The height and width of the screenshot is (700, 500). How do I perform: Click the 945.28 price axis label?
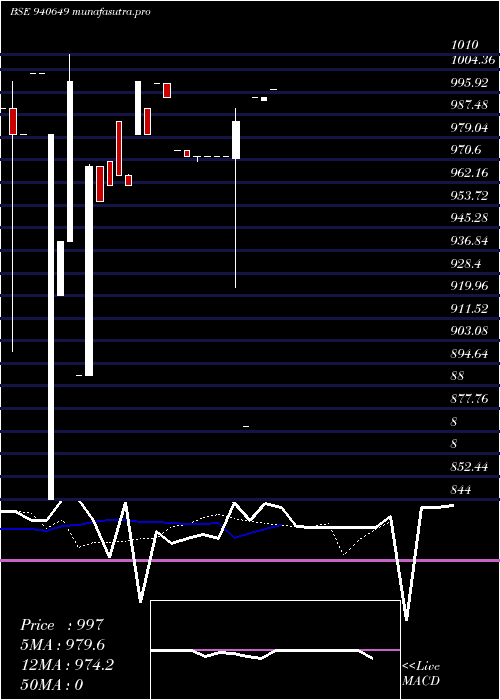pos(470,218)
